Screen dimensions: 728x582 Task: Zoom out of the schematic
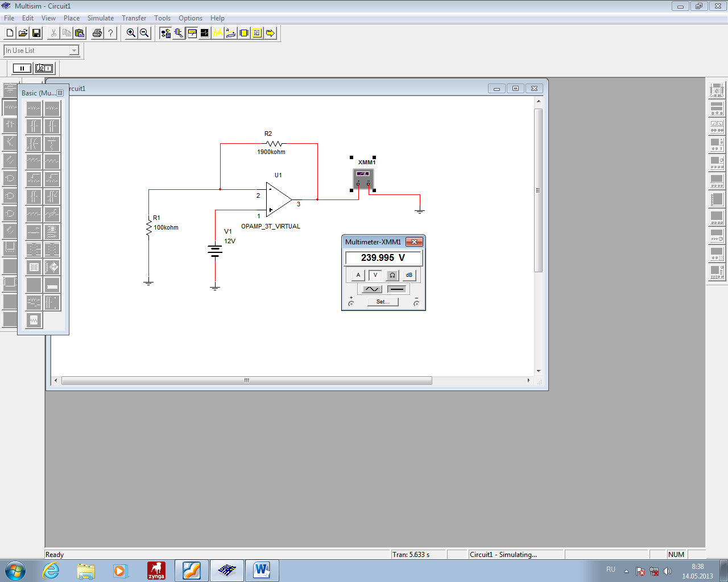(144, 33)
